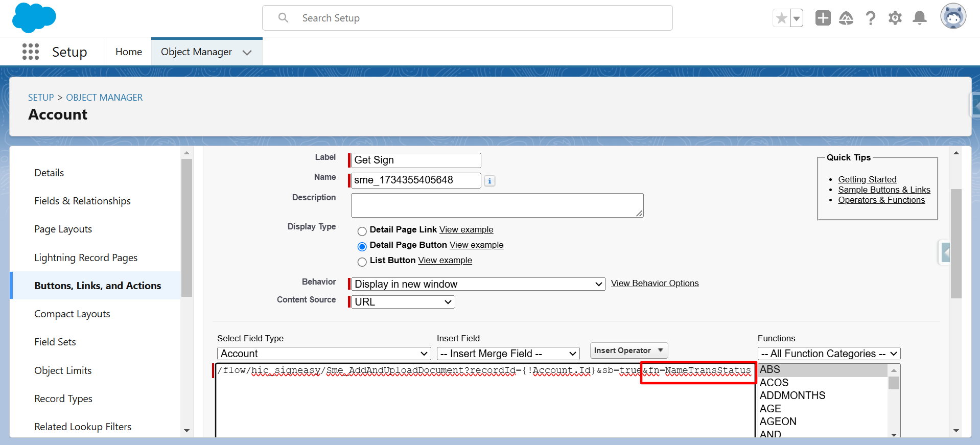Expand the collapsed right side panel arrow
Image resolution: width=980 pixels, height=445 pixels.
point(946,252)
